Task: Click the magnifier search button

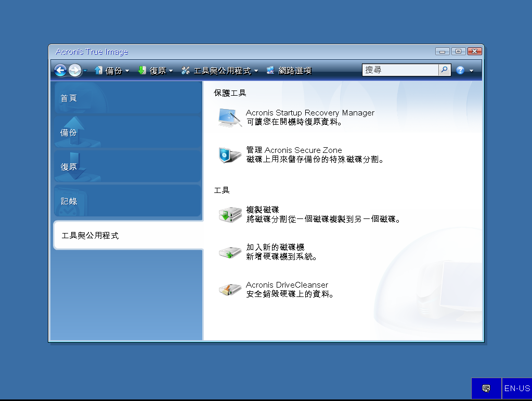Action: tap(445, 70)
